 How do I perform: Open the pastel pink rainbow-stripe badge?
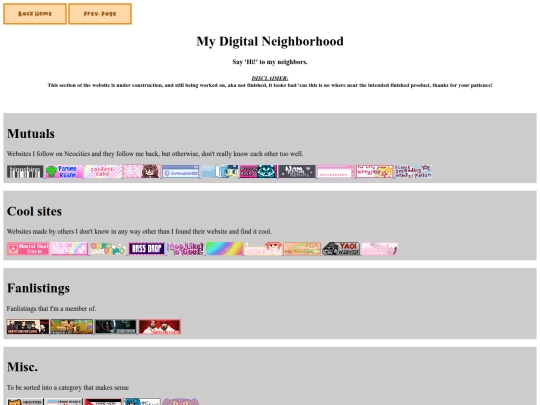click(x=69, y=249)
